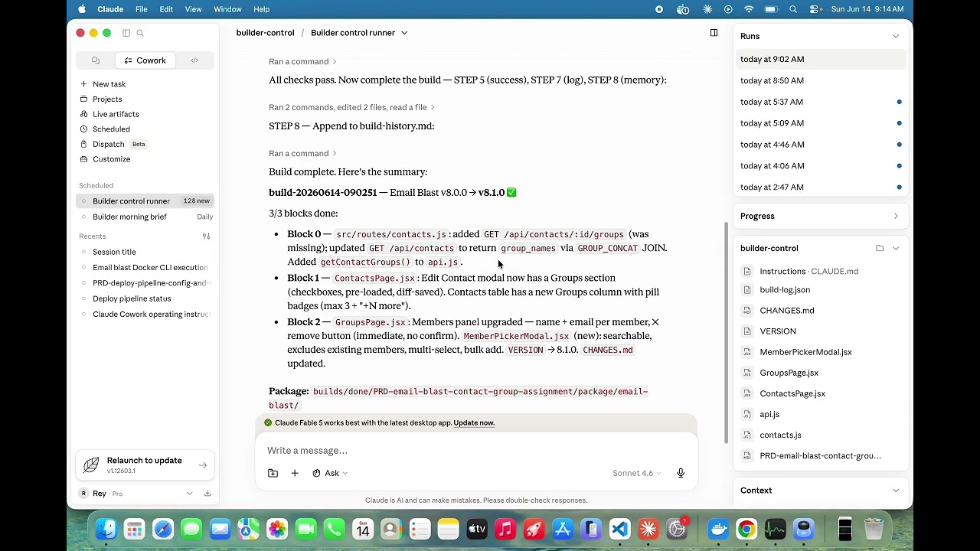The height and width of the screenshot is (551, 980).
Task: Switch to the Code mode tab icon
Action: point(194,60)
